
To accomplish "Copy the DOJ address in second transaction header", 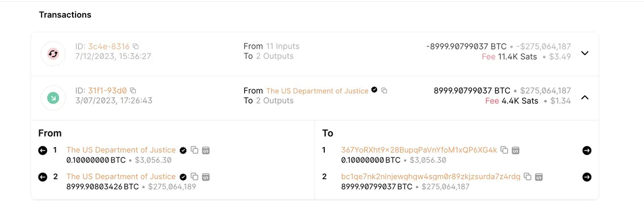I will click(x=384, y=90).
